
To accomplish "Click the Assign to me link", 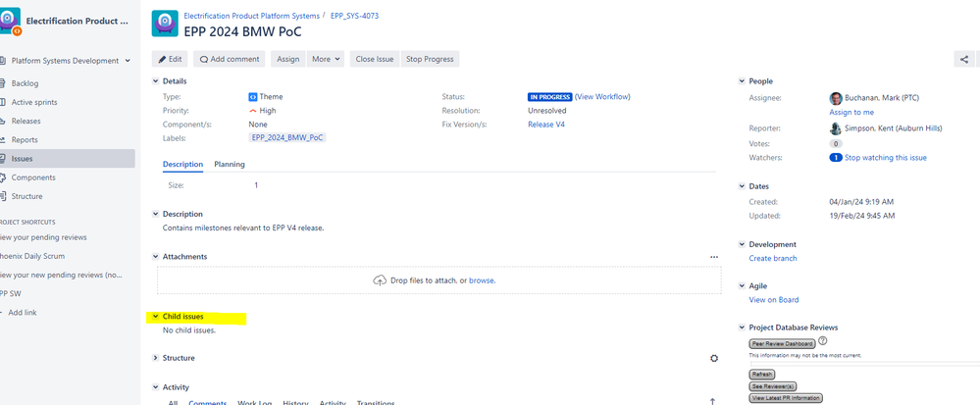I will [x=851, y=112].
